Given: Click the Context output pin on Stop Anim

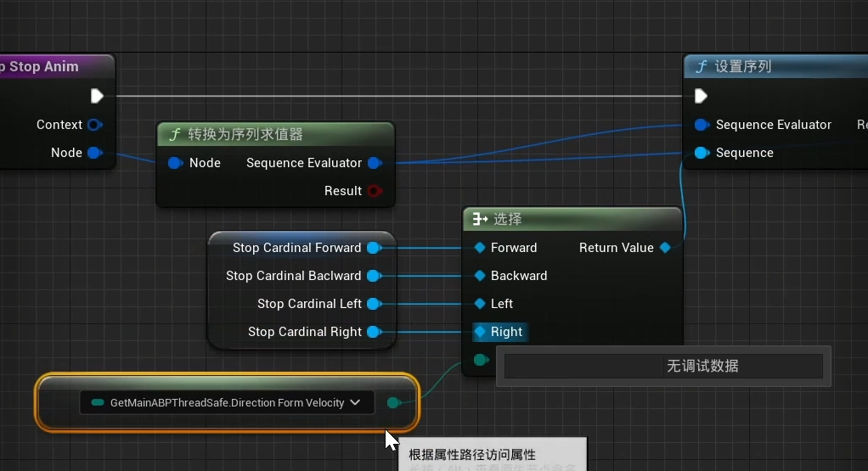Looking at the screenshot, I should click(94, 125).
